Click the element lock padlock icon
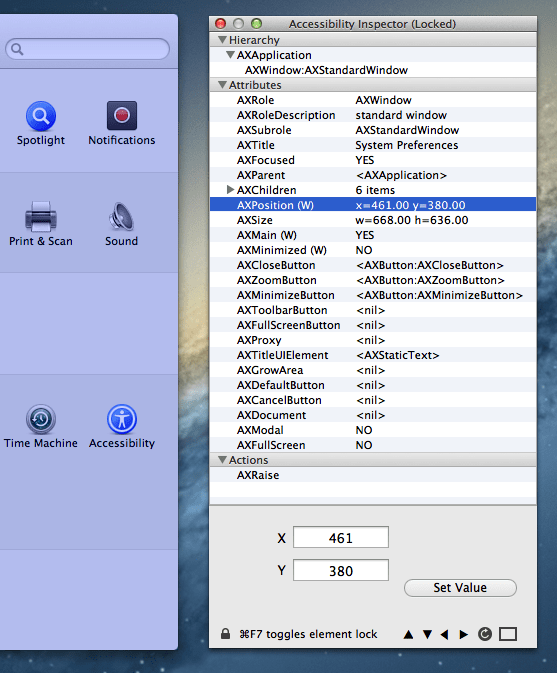Image resolution: width=557 pixels, height=673 pixels. (225, 634)
